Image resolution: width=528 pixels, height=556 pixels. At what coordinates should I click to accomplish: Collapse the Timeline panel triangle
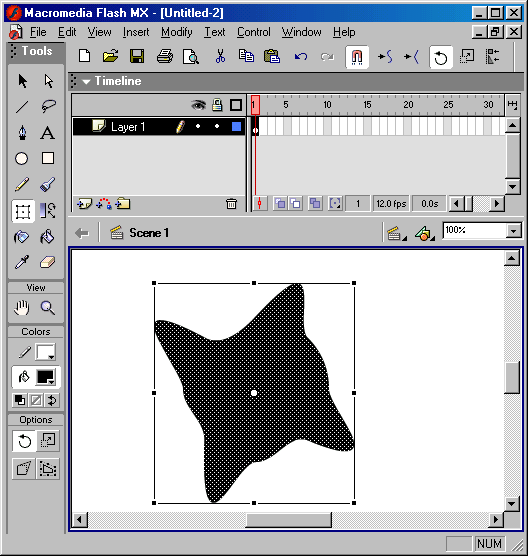click(x=86, y=82)
